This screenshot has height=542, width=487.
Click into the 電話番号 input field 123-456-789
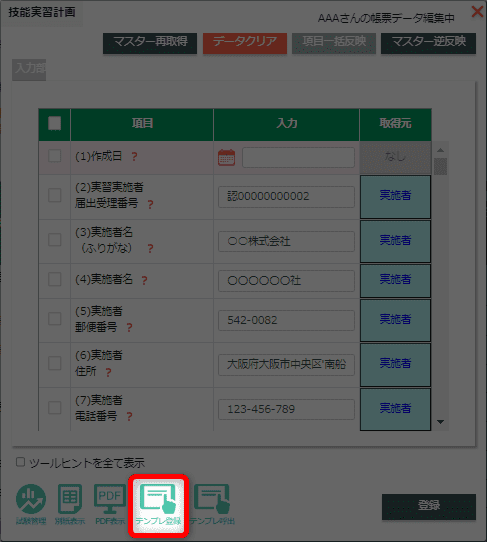[x=286, y=410]
